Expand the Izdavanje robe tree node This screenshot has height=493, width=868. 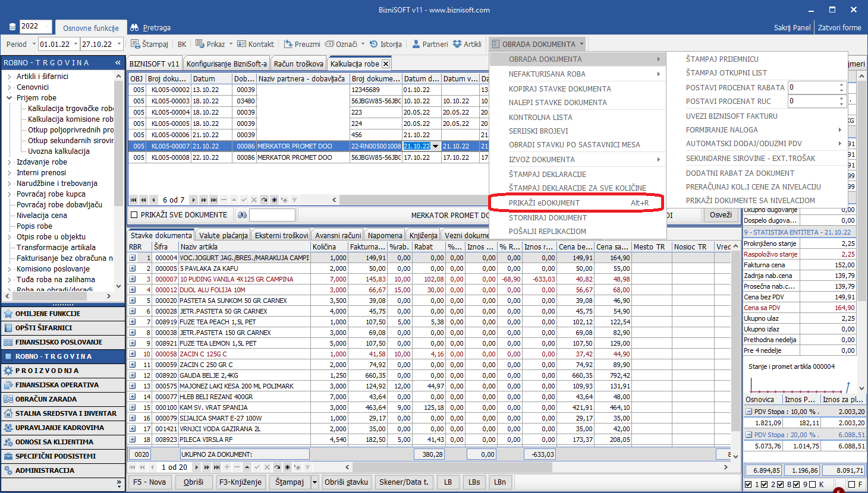(10, 162)
